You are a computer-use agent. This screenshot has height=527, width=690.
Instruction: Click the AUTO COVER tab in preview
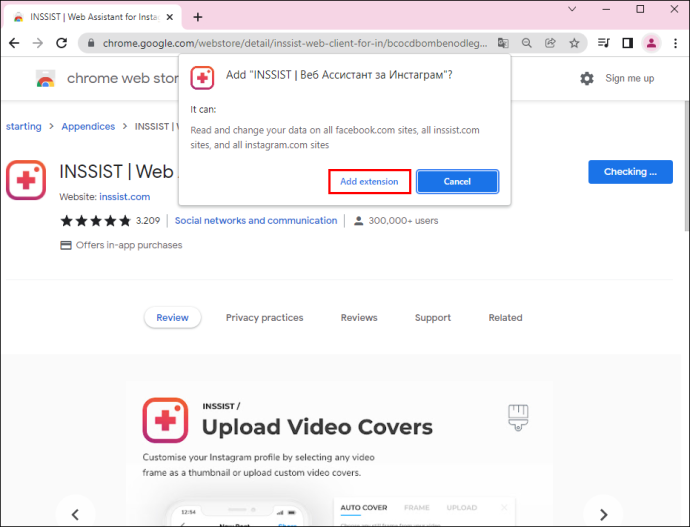click(364, 508)
